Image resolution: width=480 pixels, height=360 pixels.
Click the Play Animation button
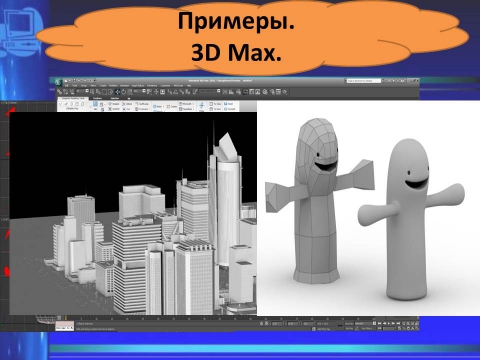tap(389, 323)
